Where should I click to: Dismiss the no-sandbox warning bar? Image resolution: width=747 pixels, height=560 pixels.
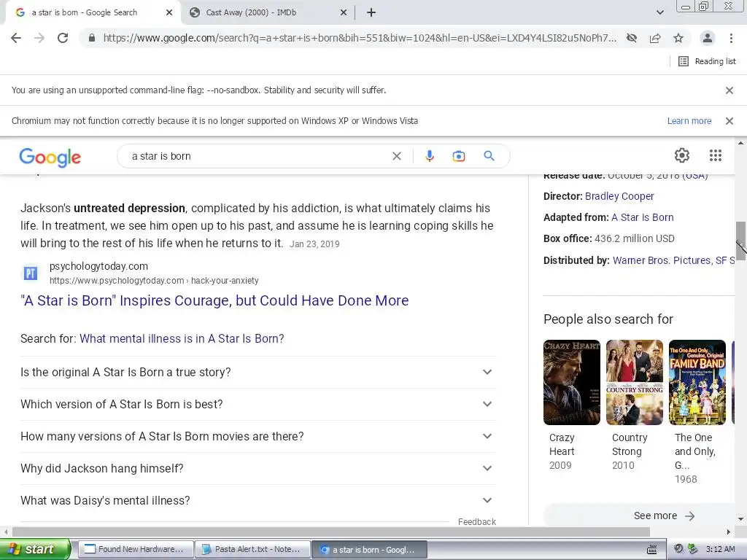pos(729,90)
